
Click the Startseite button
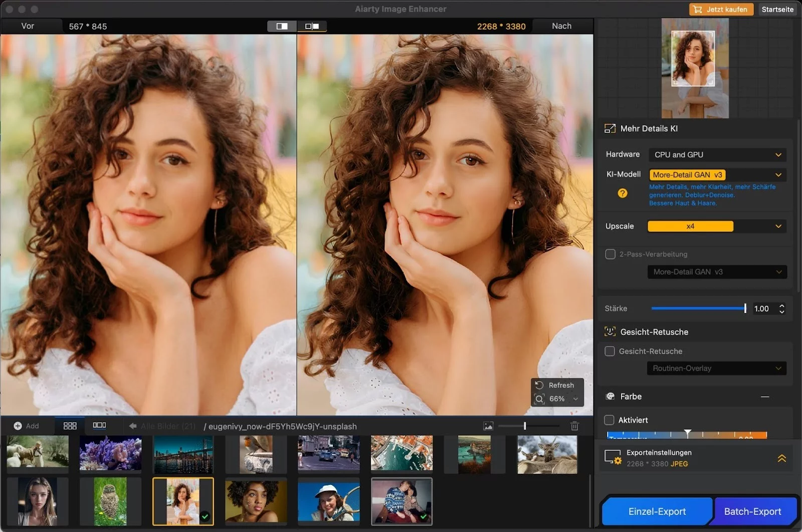[x=777, y=10]
